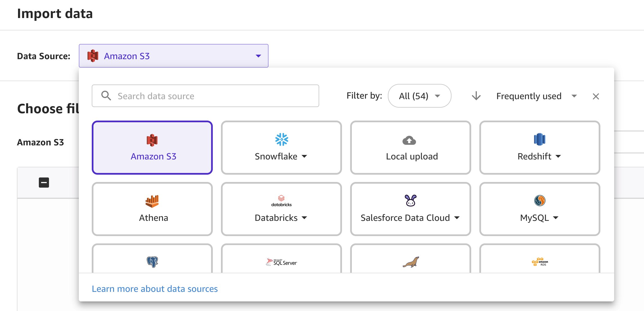Image resolution: width=644 pixels, height=311 pixels.
Task: Click the Local upload label text
Action: (x=412, y=156)
